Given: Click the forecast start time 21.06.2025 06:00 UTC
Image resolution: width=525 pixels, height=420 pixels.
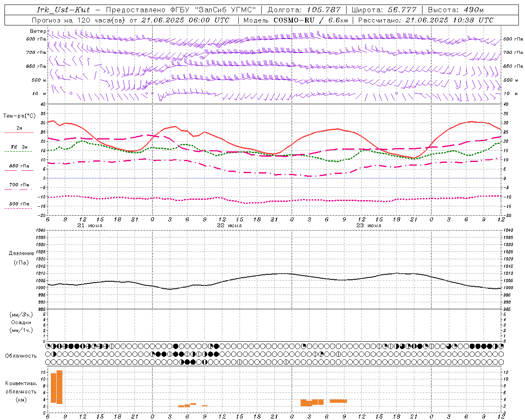Looking at the screenshot, I should tap(185, 20).
